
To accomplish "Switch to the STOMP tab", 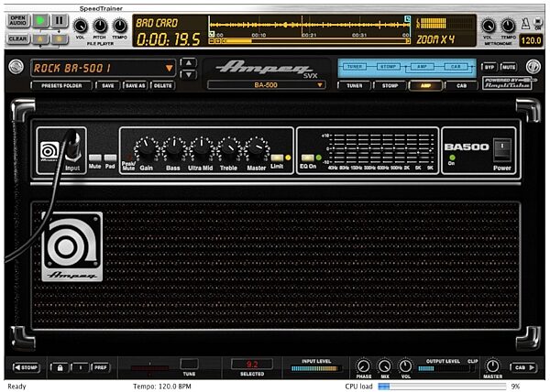I will tap(390, 85).
